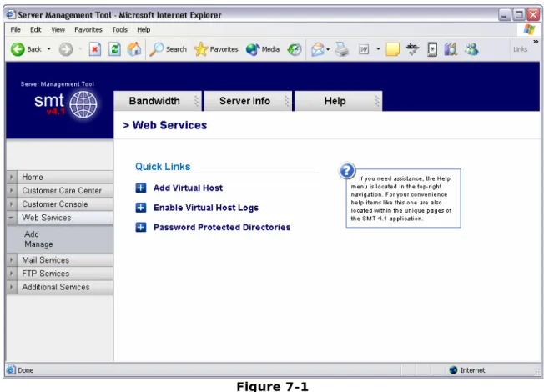This screenshot has height=392, width=544.
Task: Go to Home page via house icon
Action: tap(134, 49)
